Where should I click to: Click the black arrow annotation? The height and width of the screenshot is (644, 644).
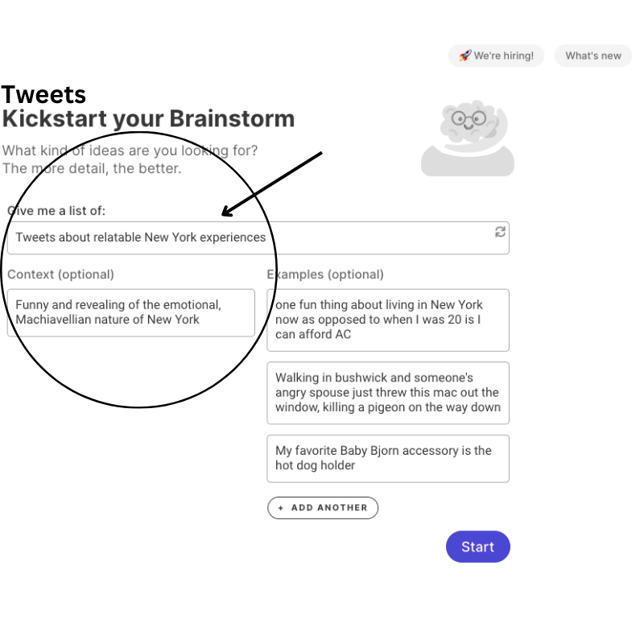[x=272, y=183]
